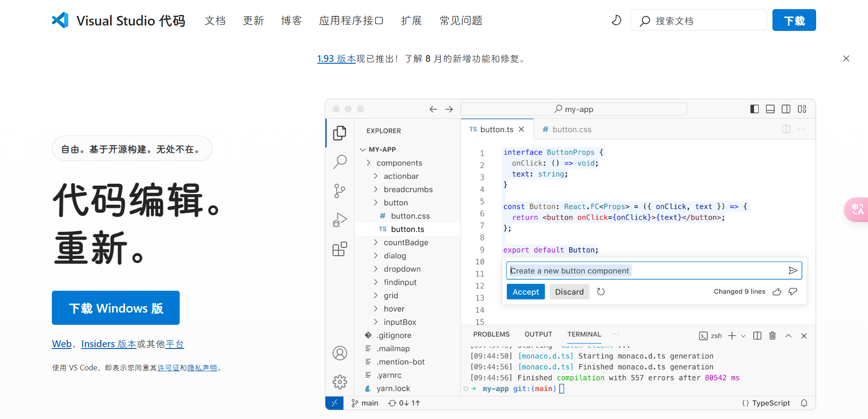868x419 pixels.
Task: Open the Extensions blocks icon
Action: pyautogui.click(x=340, y=249)
